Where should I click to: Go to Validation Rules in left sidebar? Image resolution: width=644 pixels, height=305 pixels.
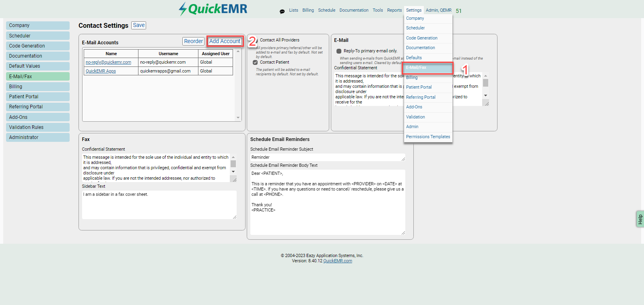point(38,127)
